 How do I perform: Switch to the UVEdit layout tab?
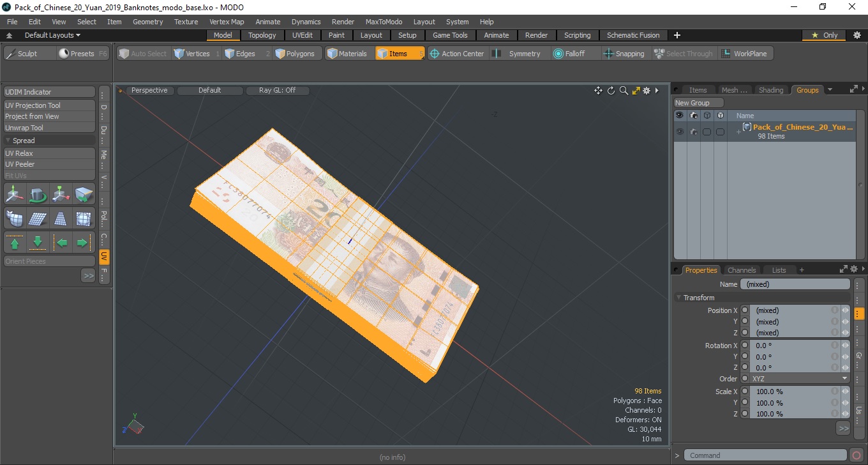click(x=303, y=35)
